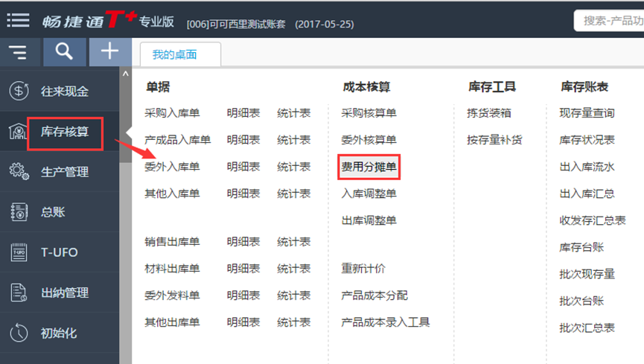Open 采购入库单
Viewport: 644px width, 364px height.
point(172,113)
